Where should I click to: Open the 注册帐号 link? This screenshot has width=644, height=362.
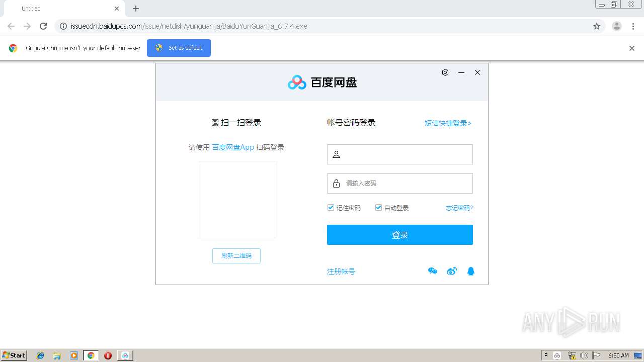(341, 271)
